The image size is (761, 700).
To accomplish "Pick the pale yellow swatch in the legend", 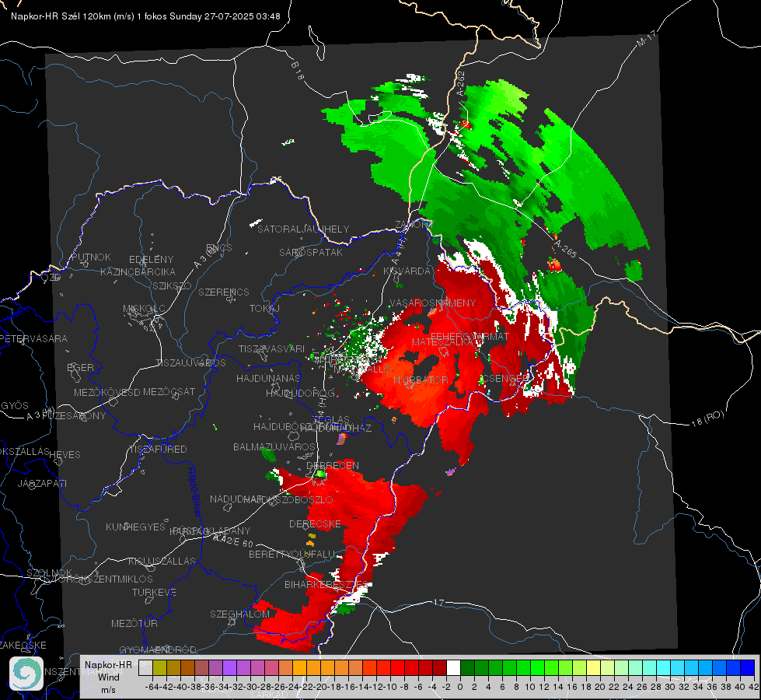I will [x=593, y=667].
